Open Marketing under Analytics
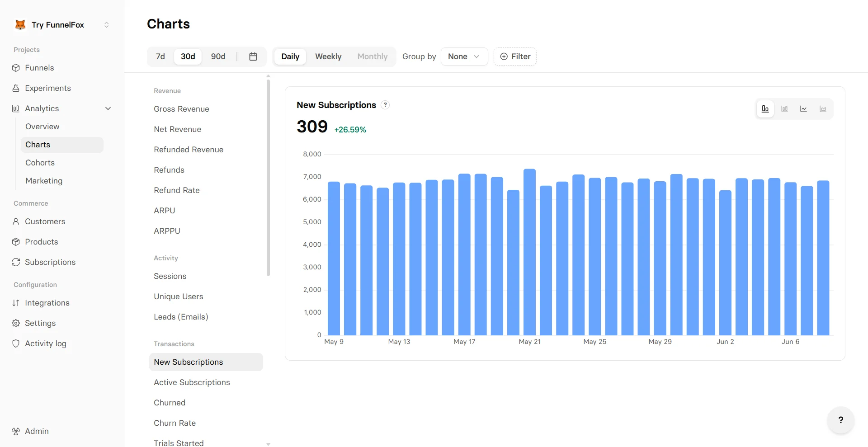 44,181
